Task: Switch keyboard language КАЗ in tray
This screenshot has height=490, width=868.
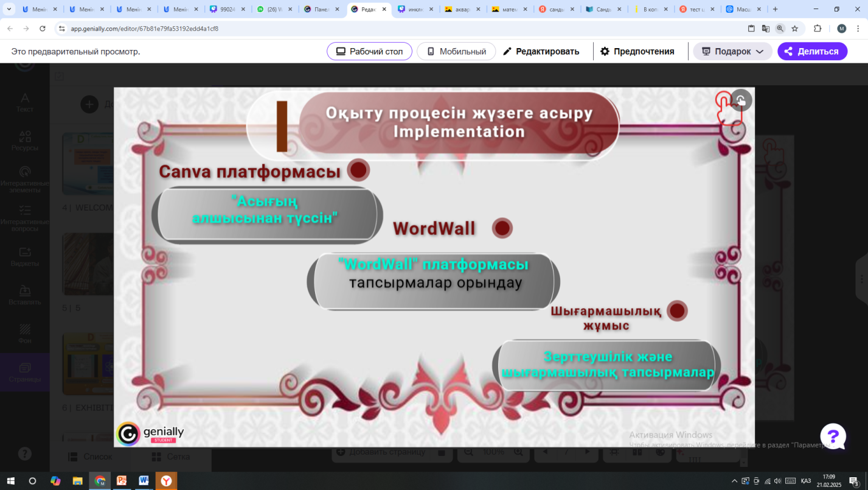Action: tap(805, 481)
